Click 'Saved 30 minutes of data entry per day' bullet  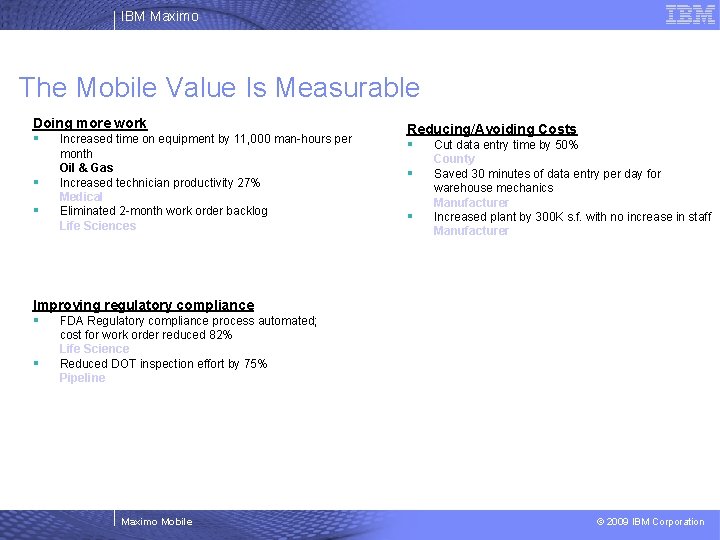tap(547, 180)
